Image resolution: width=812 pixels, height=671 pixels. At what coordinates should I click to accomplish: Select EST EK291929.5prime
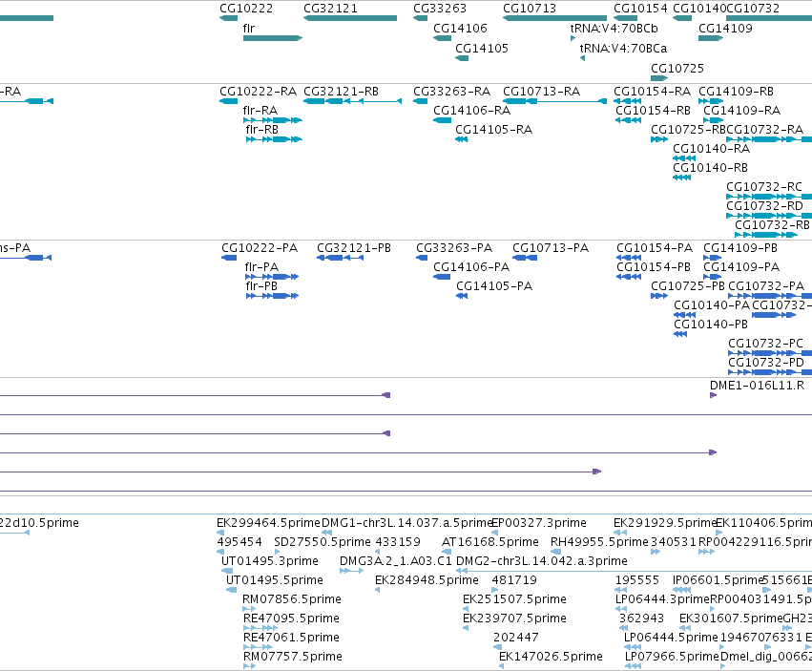pyautogui.click(x=620, y=533)
